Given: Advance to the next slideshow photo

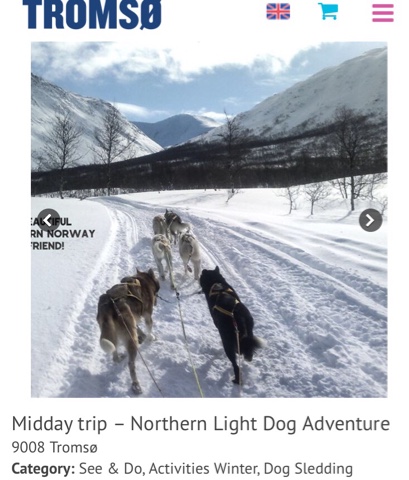Looking at the screenshot, I should click(370, 220).
